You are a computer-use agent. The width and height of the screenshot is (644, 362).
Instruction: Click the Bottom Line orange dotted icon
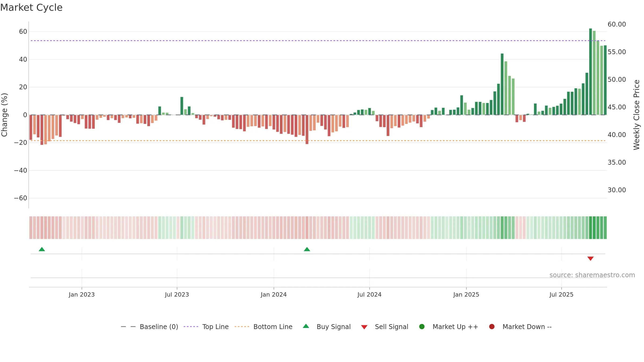tap(242, 327)
